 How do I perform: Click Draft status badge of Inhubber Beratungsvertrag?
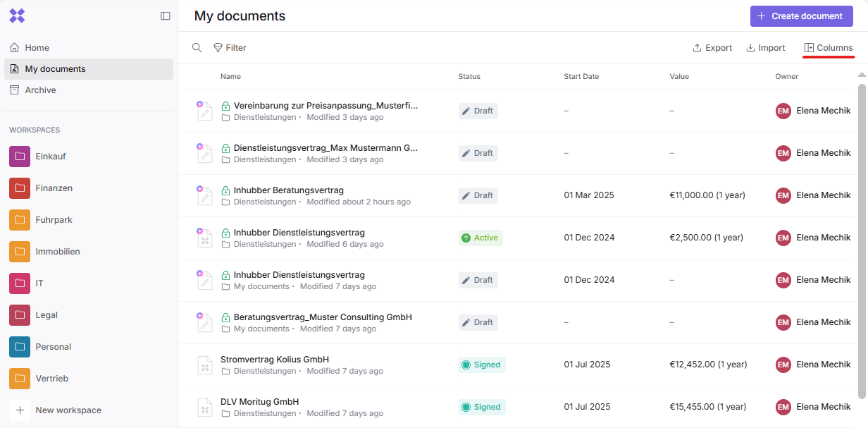click(478, 195)
